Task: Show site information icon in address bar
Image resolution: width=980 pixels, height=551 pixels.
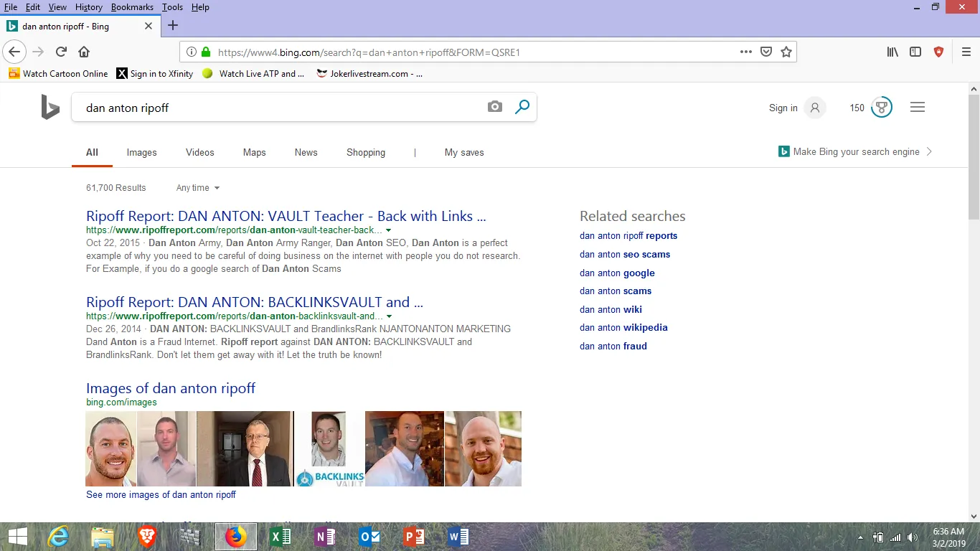Action: (x=192, y=52)
